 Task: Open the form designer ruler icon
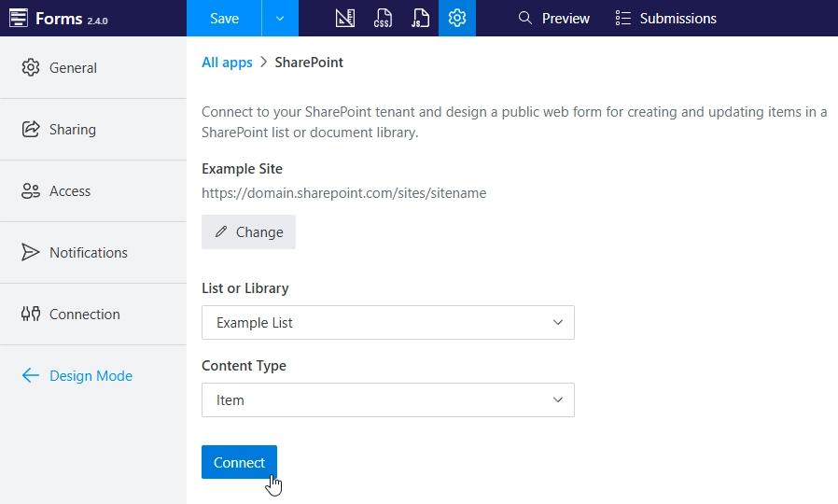coord(344,18)
